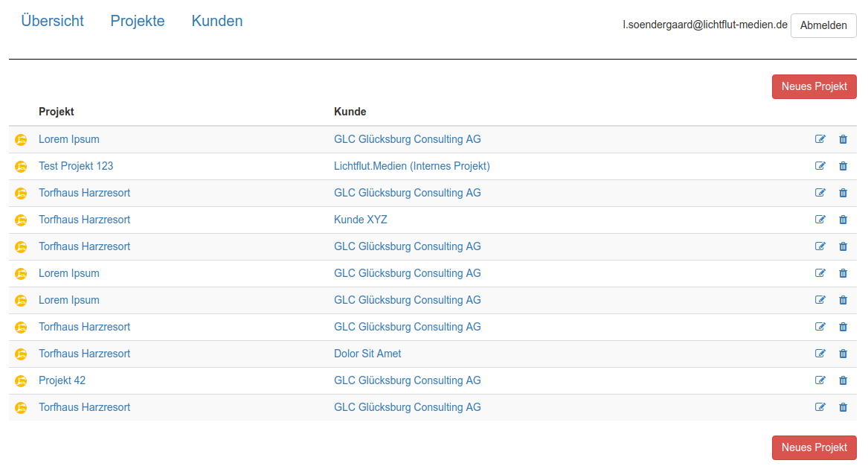Image resolution: width=868 pixels, height=469 pixels.
Task: Remove the Kunde XYZ project with trash icon
Action: (843, 220)
